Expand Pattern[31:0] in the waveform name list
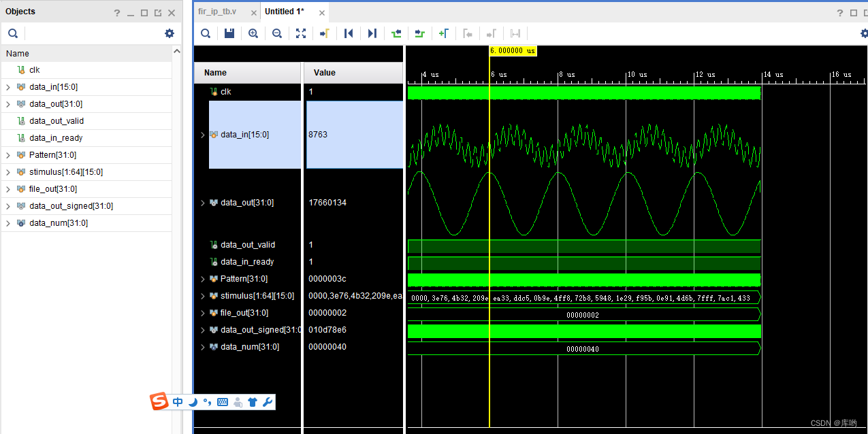 click(x=202, y=278)
